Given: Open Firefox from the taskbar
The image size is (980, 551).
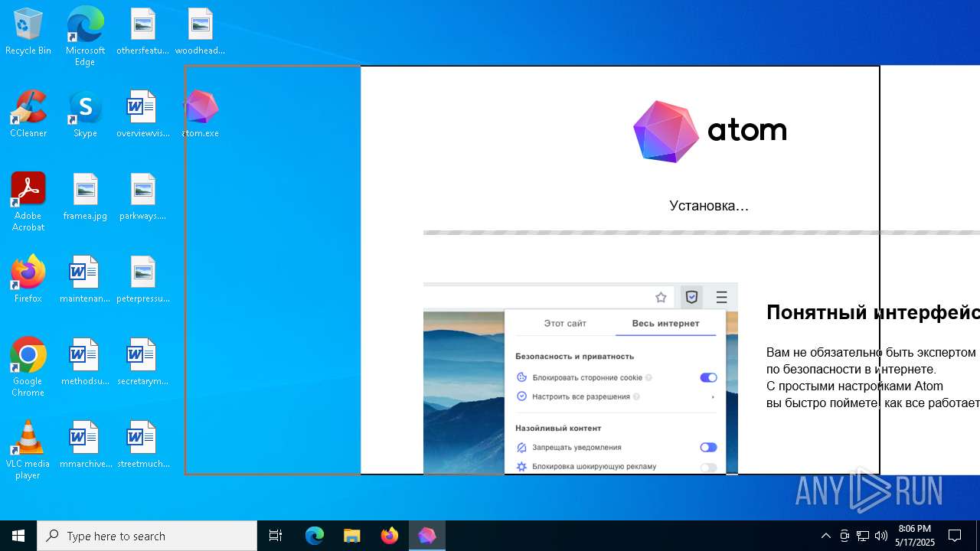Looking at the screenshot, I should pyautogui.click(x=389, y=536).
